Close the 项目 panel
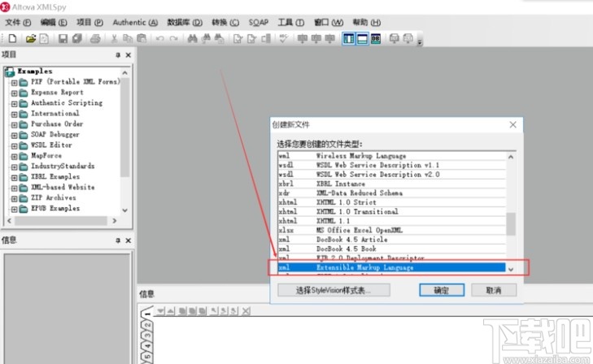Screen dimensions: 593x364 [x=129, y=55]
